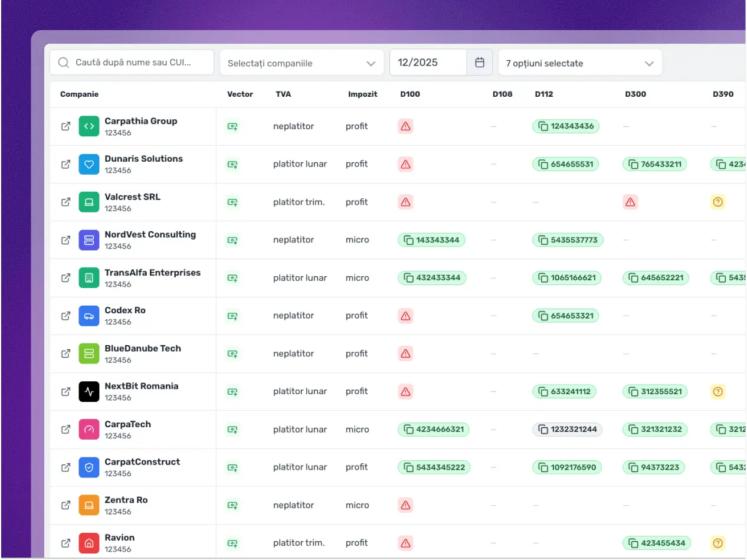Click Ravion D390 question mark icon
747x560 pixels.
[718, 543]
